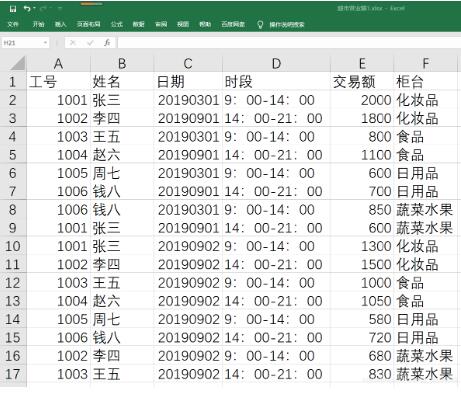
Task: Click the fx Insert Function icon
Action: [107, 43]
